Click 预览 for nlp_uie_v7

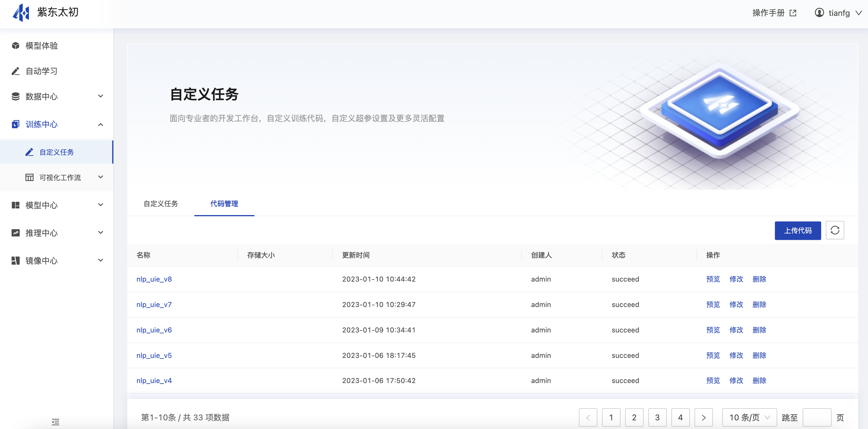(713, 305)
